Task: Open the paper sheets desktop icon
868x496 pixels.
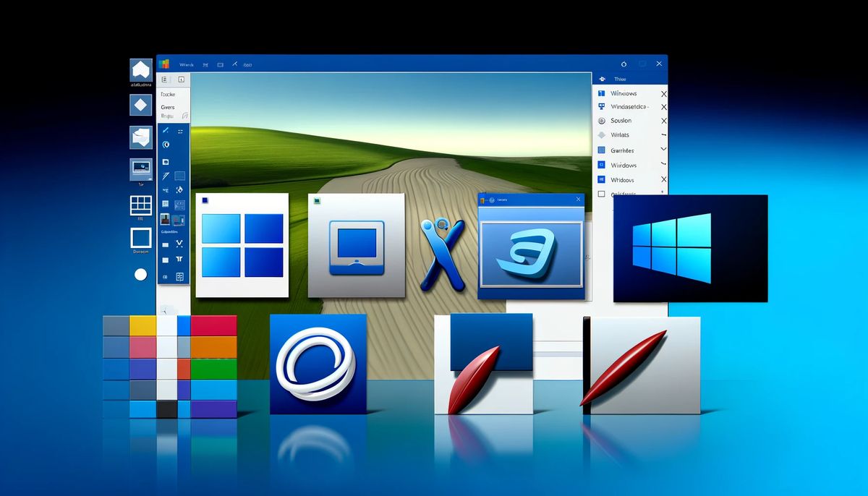Action: click(140, 137)
